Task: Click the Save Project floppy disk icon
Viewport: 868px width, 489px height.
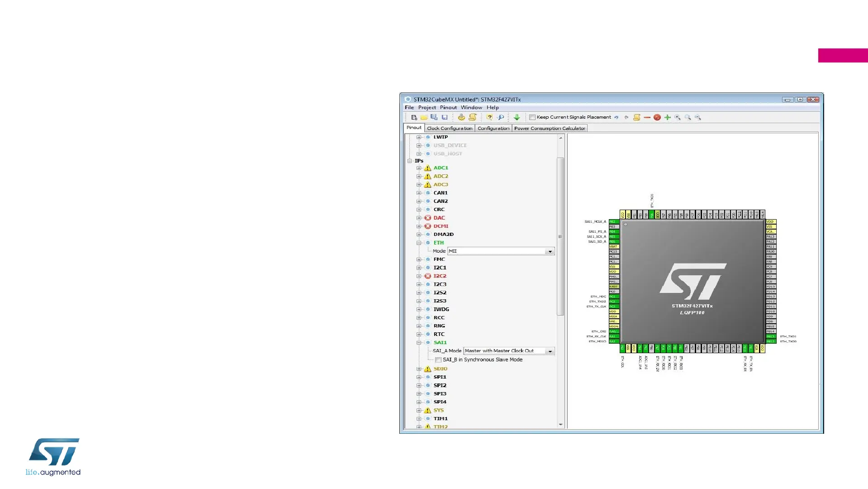Action: pyautogui.click(x=445, y=117)
